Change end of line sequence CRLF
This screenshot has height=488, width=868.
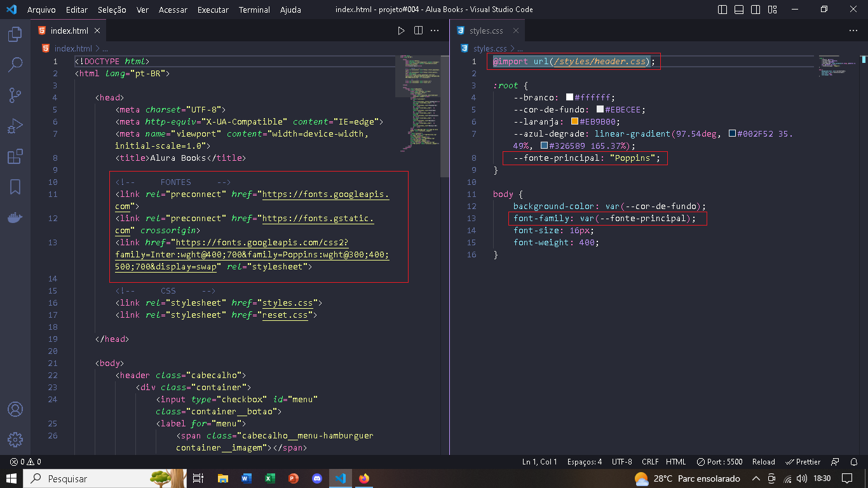[x=650, y=462]
